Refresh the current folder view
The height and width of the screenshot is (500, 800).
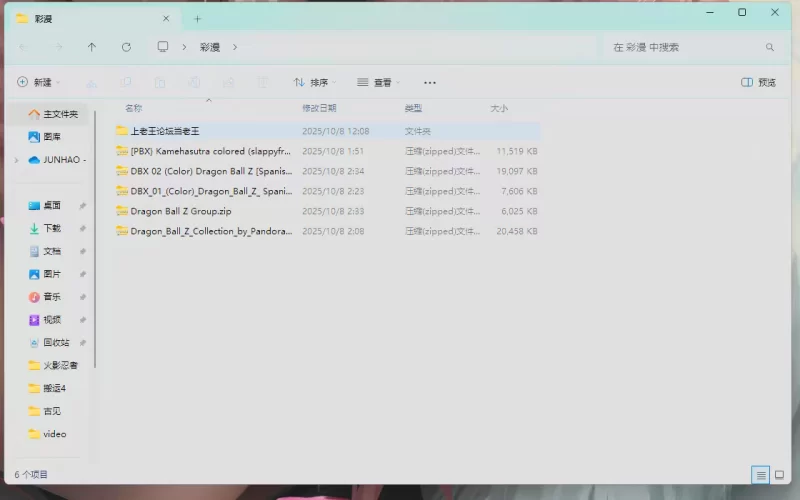tap(127, 47)
